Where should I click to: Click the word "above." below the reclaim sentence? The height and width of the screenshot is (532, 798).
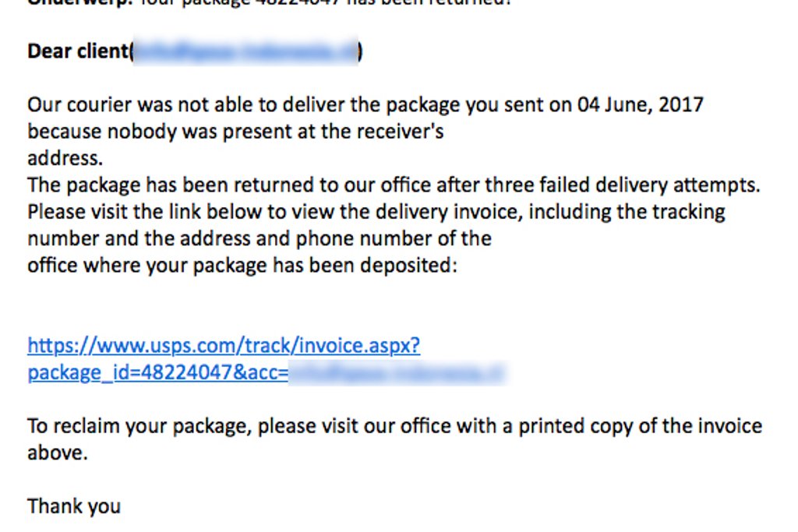click(x=58, y=453)
